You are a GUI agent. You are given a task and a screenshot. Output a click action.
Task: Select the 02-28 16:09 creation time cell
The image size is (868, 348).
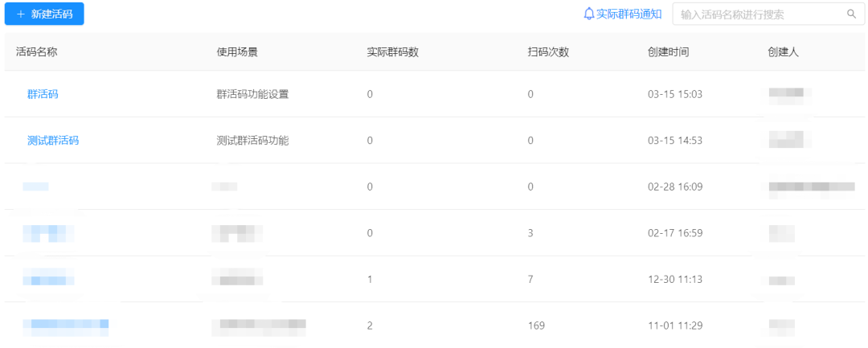675,187
